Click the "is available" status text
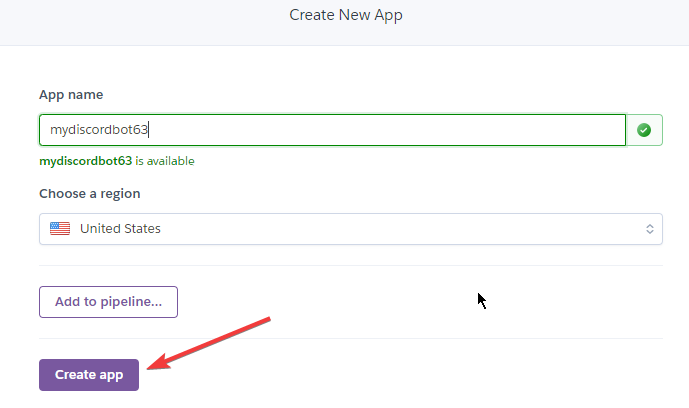The image size is (689, 408). coord(165,161)
